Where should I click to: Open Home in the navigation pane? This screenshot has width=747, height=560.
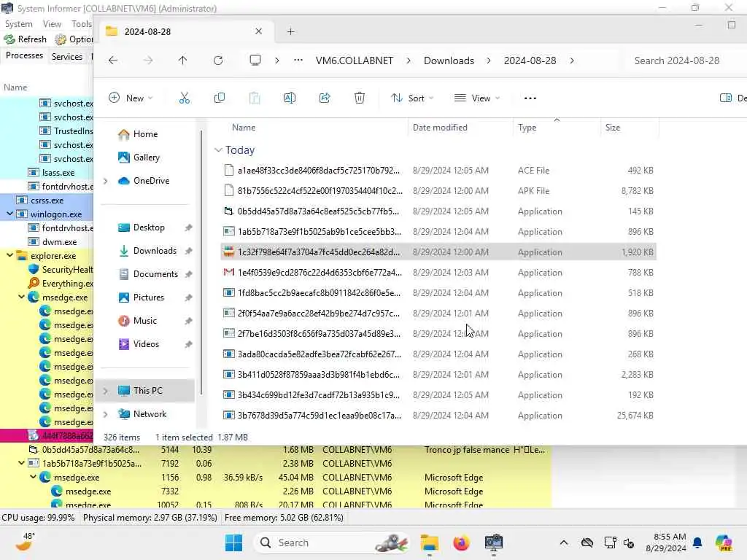pyautogui.click(x=145, y=134)
